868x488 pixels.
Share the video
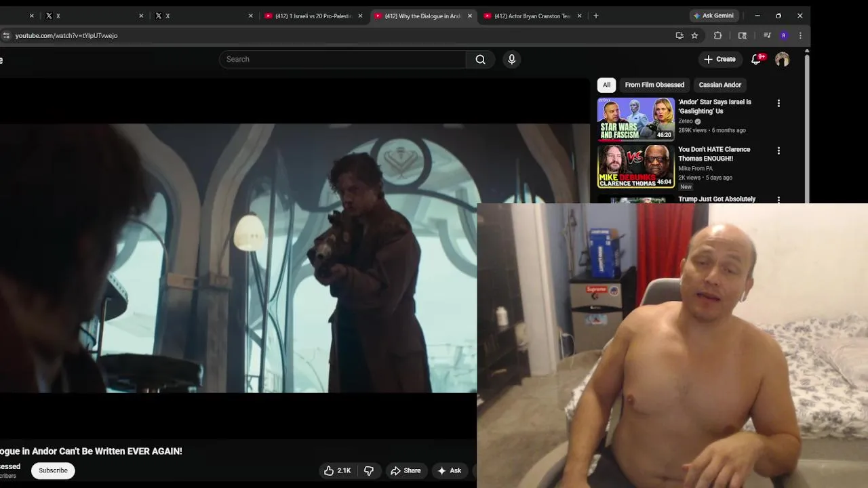click(406, 470)
